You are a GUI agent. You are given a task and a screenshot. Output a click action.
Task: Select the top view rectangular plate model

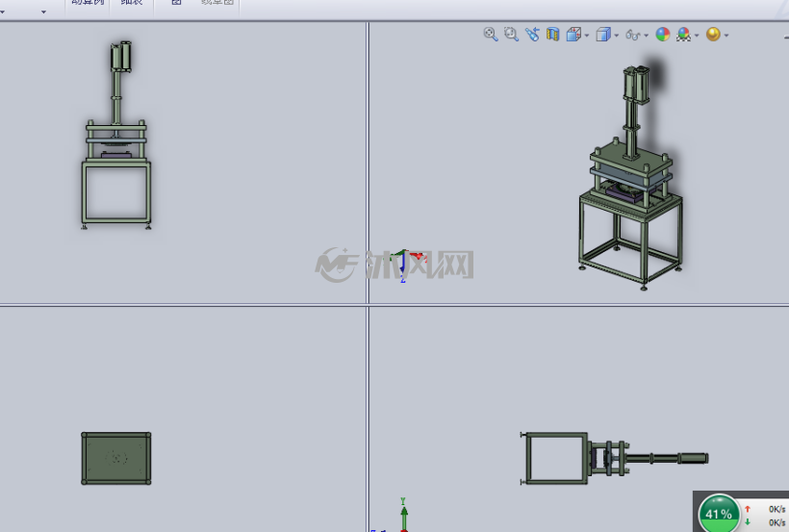coord(116,458)
